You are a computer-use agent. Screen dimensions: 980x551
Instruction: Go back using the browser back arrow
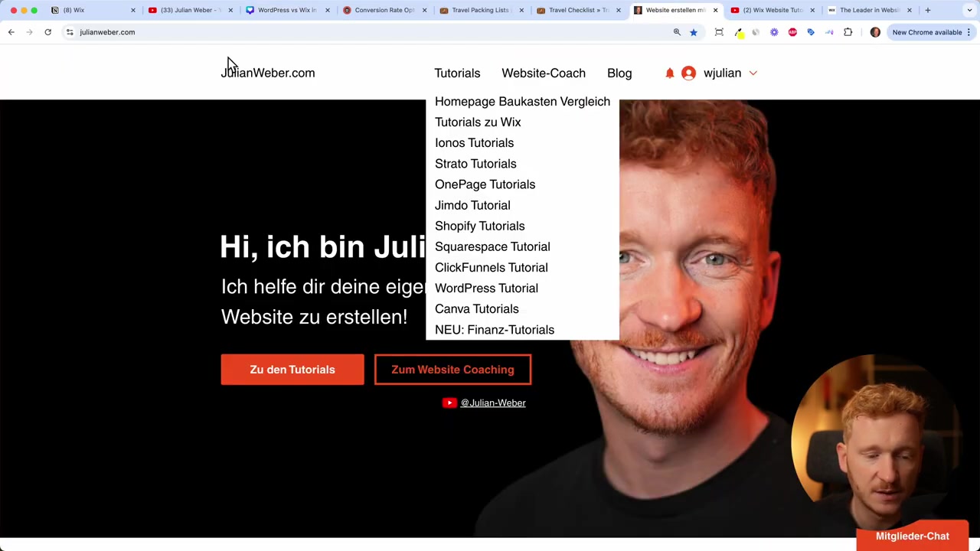coord(11,32)
